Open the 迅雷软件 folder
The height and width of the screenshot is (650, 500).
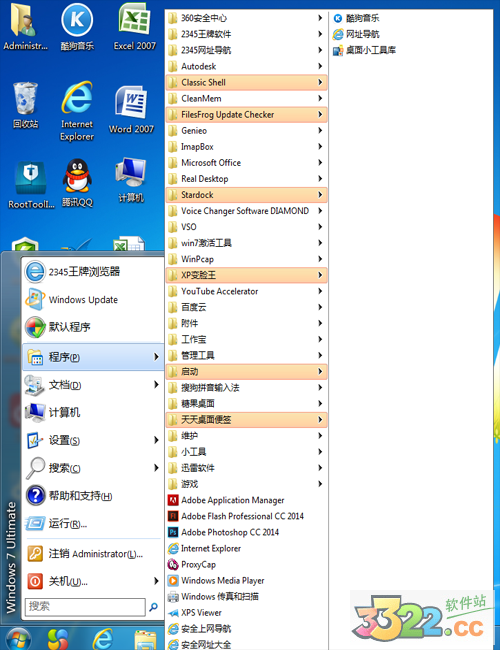[247, 468]
